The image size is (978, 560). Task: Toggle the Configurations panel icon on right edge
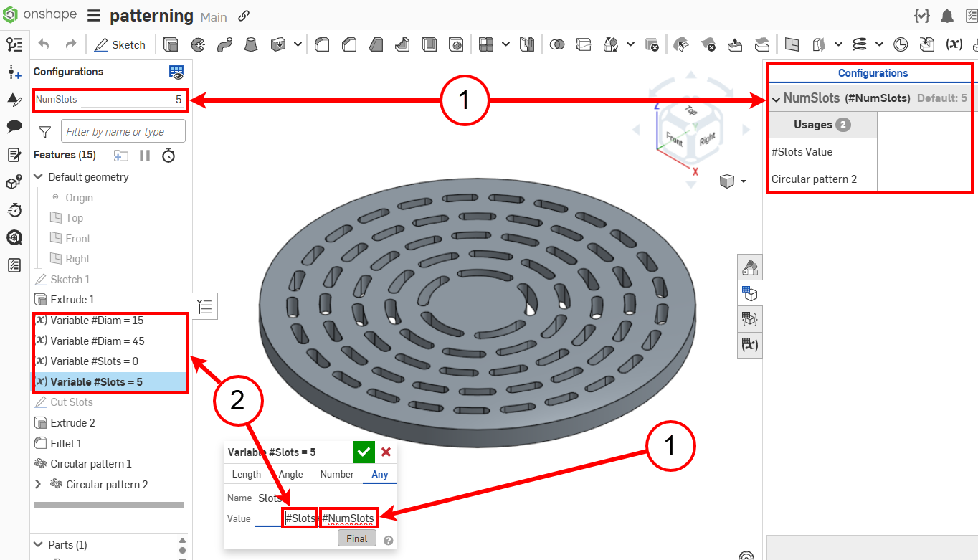[750, 293]
